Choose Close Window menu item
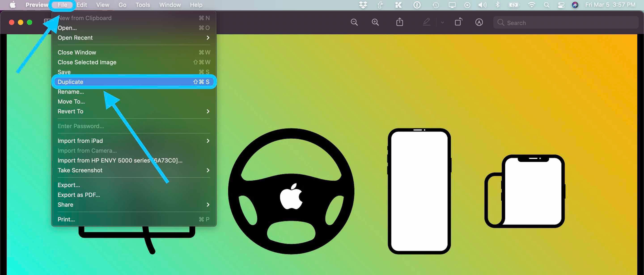This screenshot has width=644, height=275. tap(134, 52)
